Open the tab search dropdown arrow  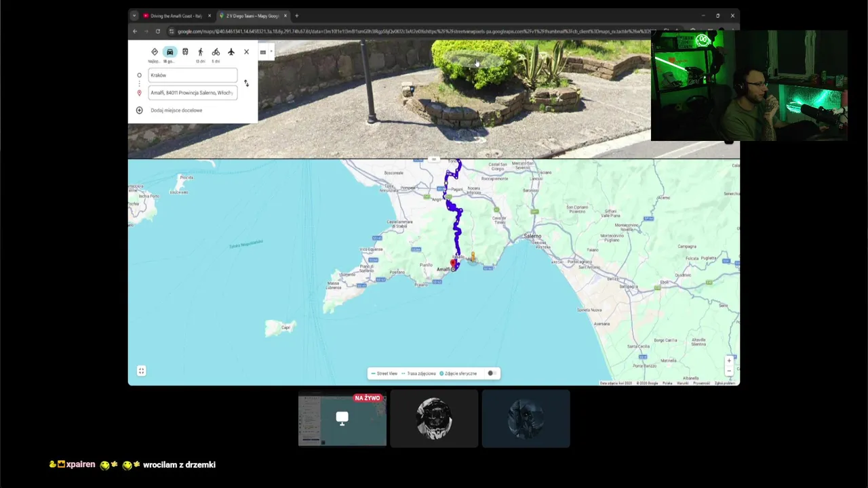[x=134, y=16]
